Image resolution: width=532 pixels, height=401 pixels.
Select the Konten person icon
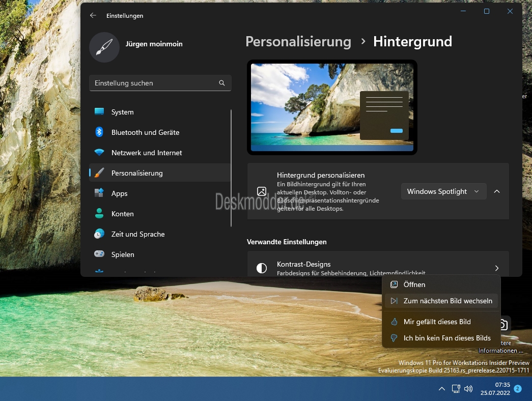point(99,213)
